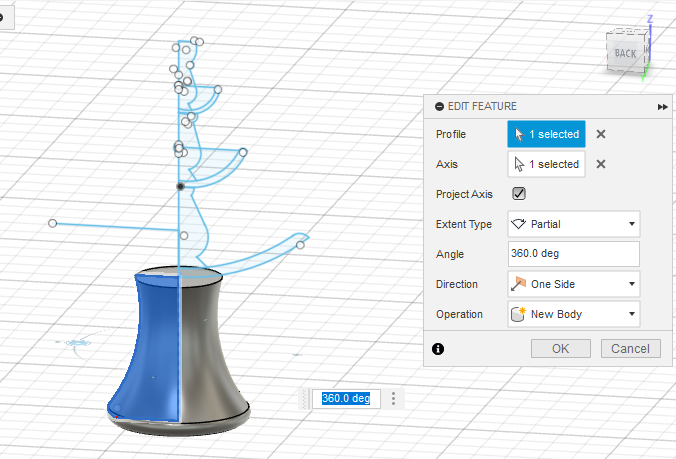This screenshot has width=676, height=459.
Task: Open the Direction dropdown
Action: 574,284
